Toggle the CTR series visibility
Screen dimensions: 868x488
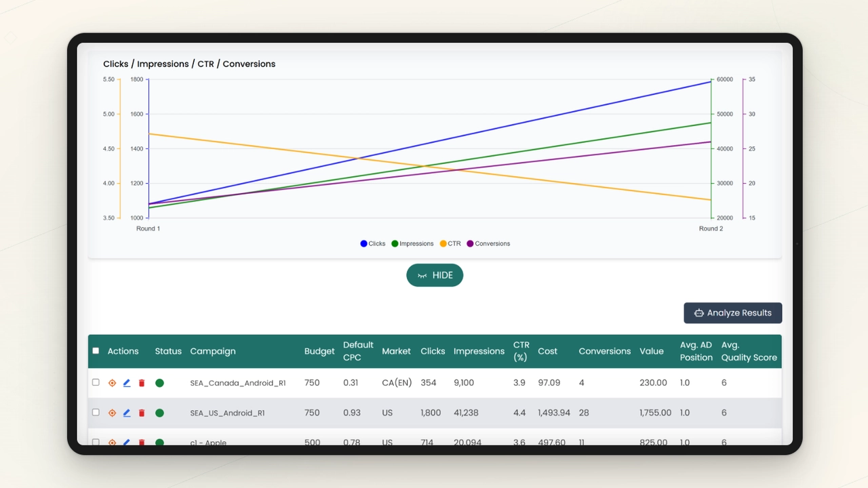click(450, 243)
